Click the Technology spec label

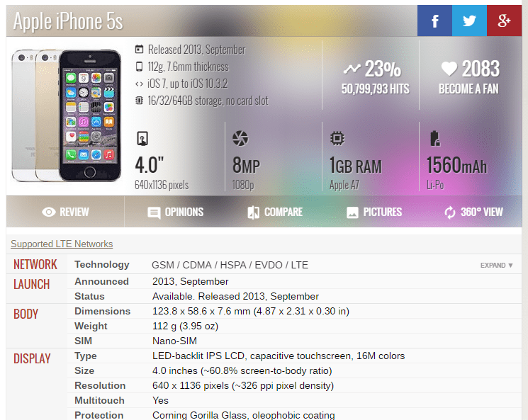point(102,264)
